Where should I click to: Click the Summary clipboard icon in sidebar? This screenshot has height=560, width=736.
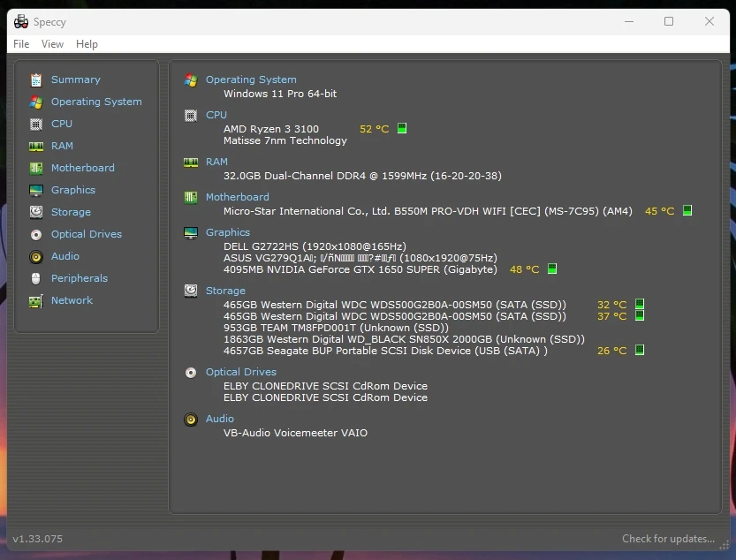[x=36, y=79]
